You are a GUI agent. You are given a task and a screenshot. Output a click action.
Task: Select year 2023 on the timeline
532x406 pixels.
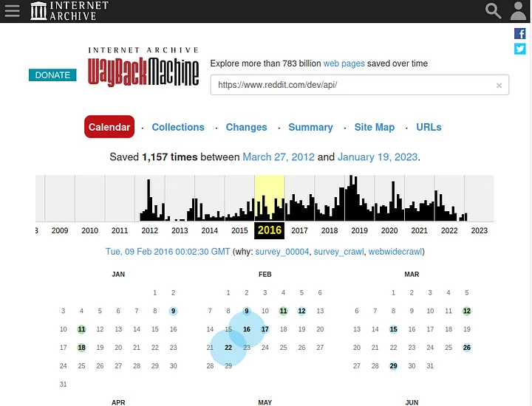click(x=479, y=230)
